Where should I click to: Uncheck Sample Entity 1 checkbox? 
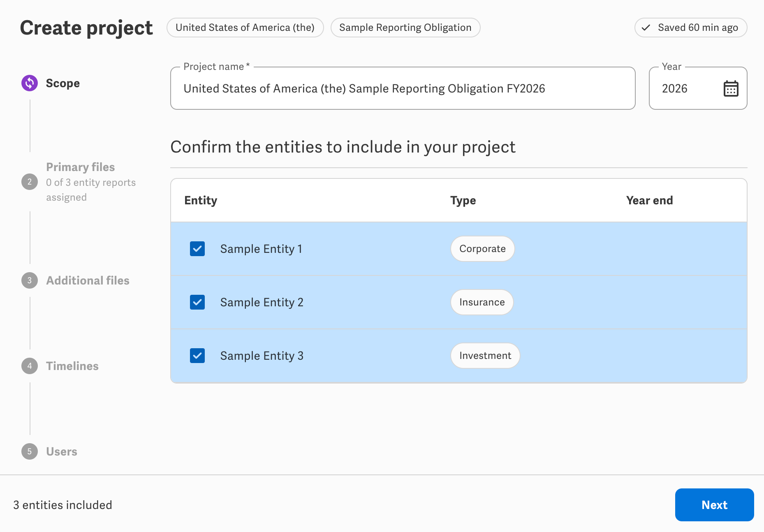[x=197, y=249]
